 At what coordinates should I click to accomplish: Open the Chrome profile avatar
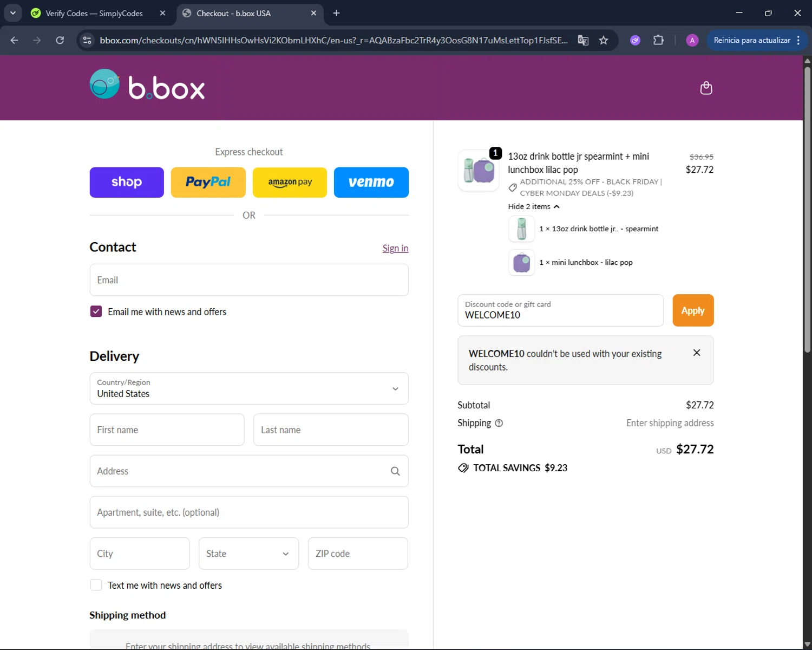[692, 40]
